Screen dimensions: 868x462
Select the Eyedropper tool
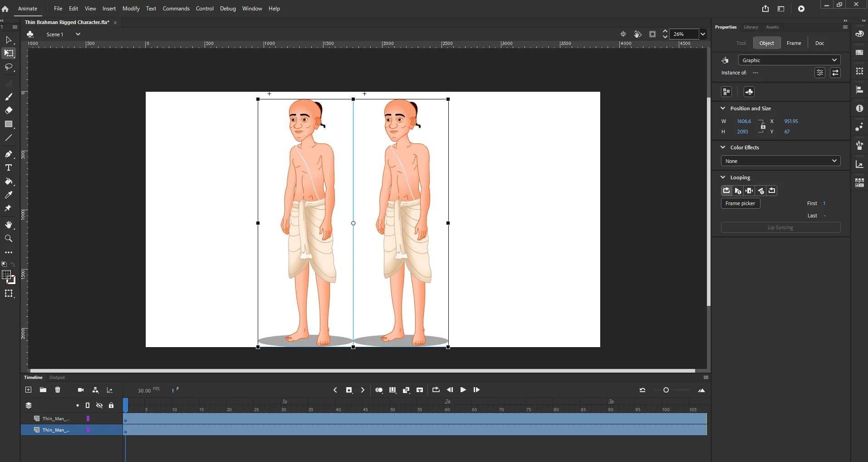(x=9, y=195)
